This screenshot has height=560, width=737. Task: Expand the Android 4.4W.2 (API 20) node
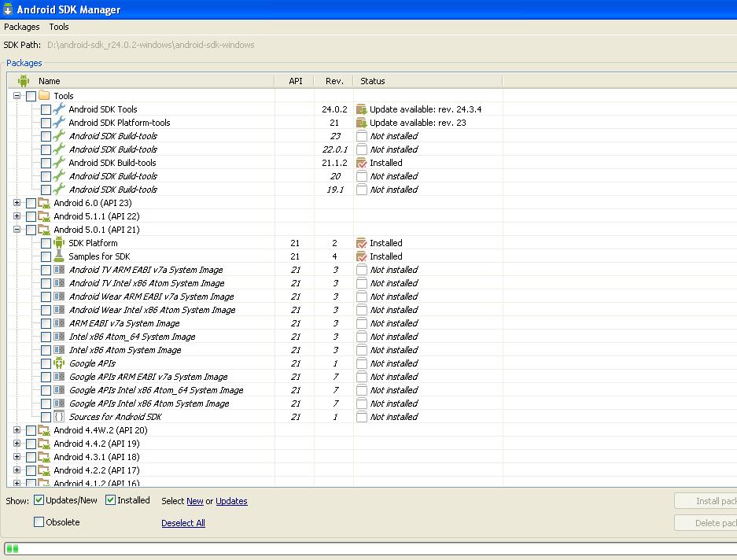point(17,429)
